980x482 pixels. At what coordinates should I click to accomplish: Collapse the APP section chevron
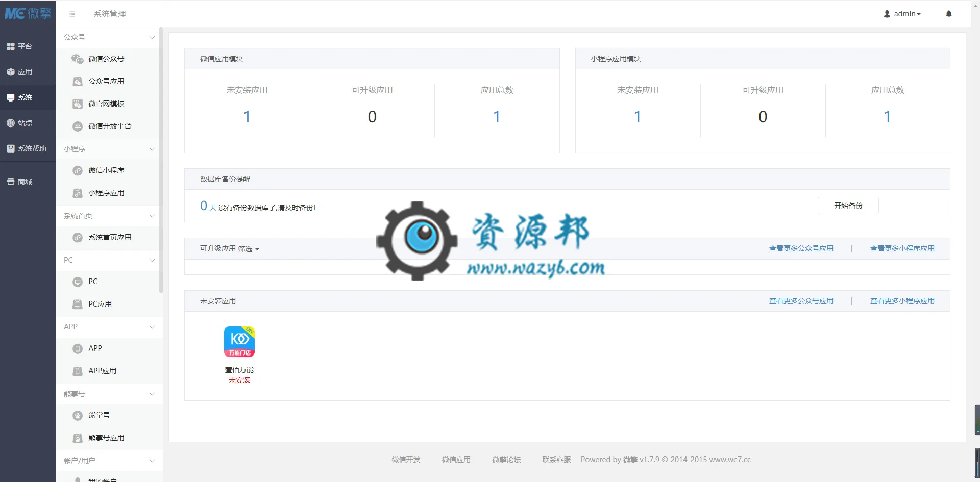pos(152,327)
